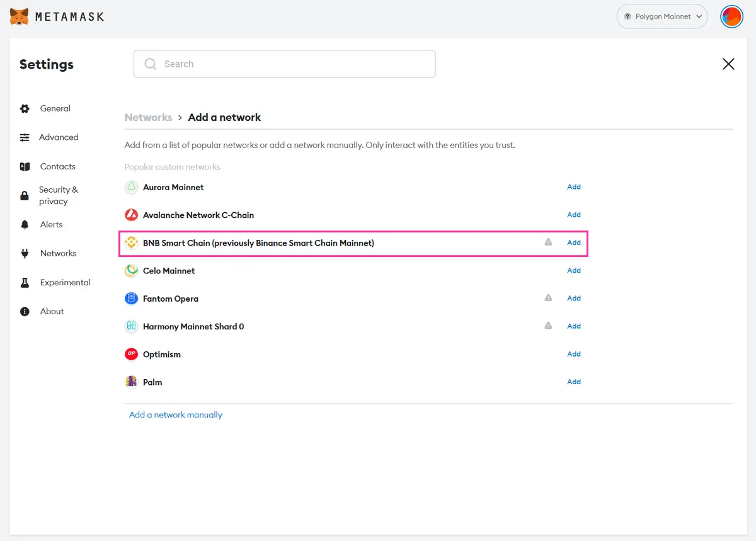Click the Celo Mainnet logo
Image resolution: width=756 pixels, height=541 pixels.
tap(131, 271)
